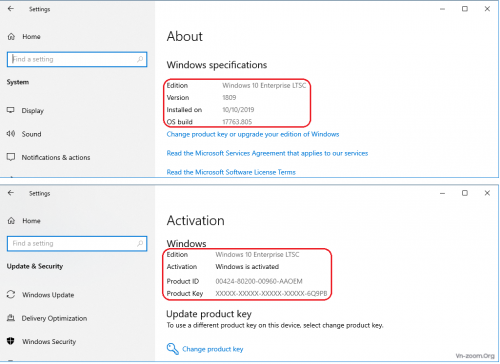Viewport: 500px width, 364px height.
Task: Select the Installed on date 10/10/2019
Action: (238, 110)
